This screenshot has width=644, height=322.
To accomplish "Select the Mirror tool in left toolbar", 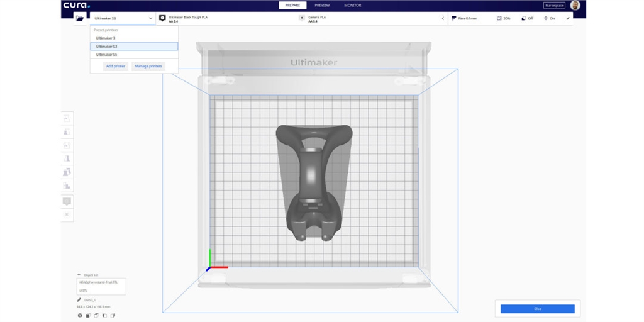I will 67,158.
